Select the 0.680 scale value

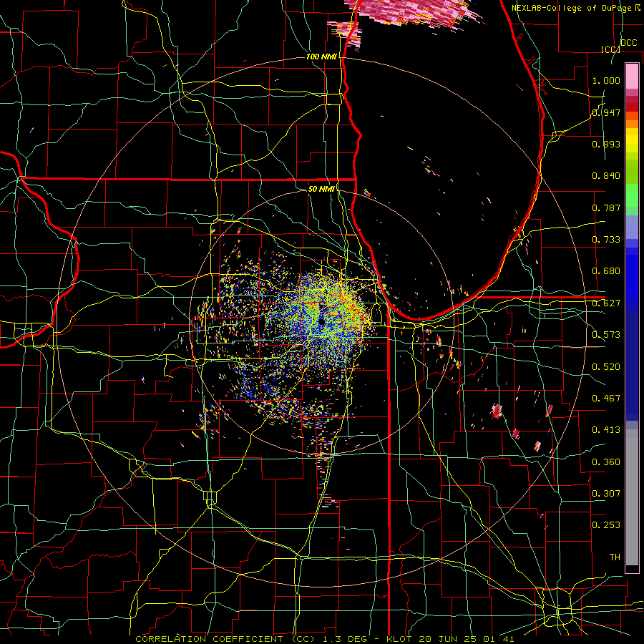click(606, 271)
